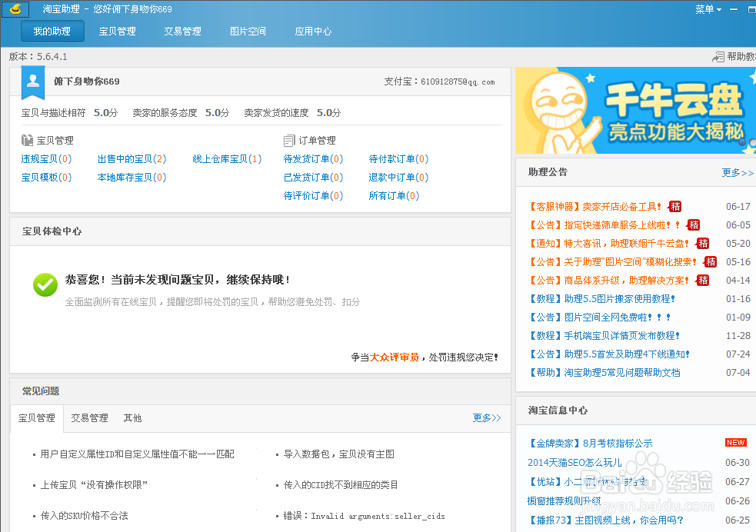The image size is (756, 532).
Task: Open the 菜单 dropdown
Action: 705,8
